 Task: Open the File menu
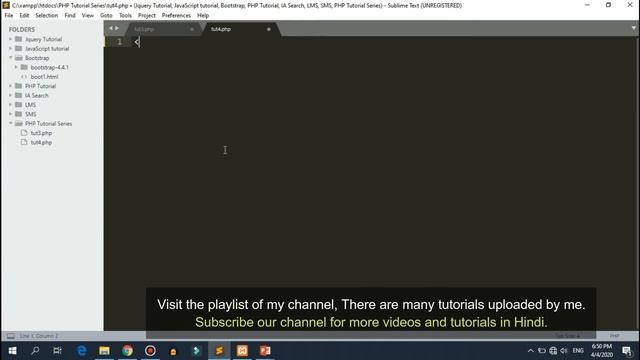point(9,16)
